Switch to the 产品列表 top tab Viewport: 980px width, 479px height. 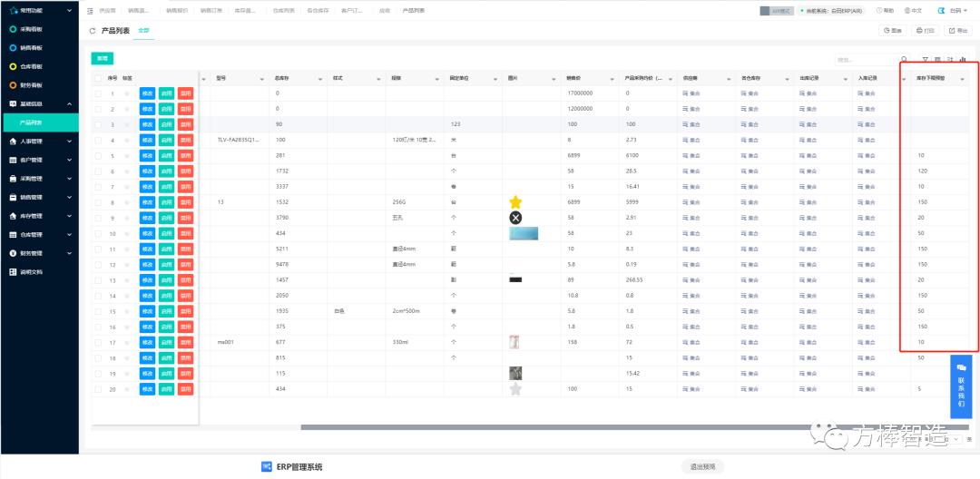pyautogui.click(x=412, y=11)
